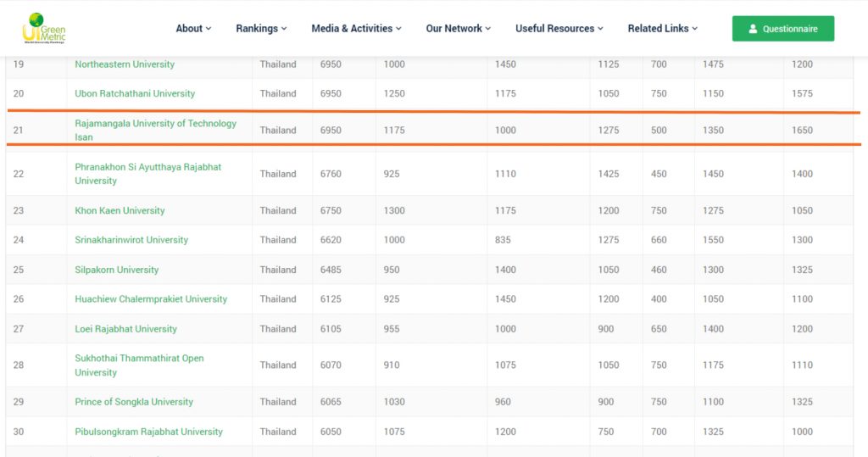Click Prince of Songkla University
The image size is (868, 457).
(x=134, y=402)
